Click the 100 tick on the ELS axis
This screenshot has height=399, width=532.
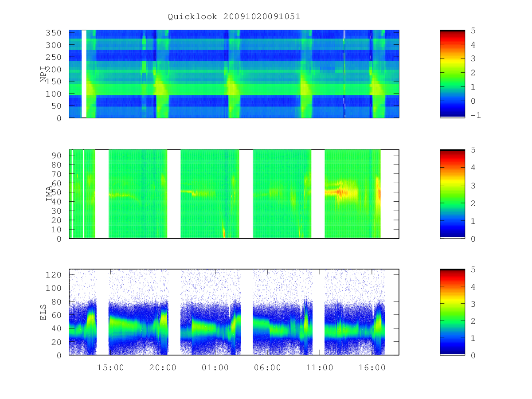tap(54, 288)
